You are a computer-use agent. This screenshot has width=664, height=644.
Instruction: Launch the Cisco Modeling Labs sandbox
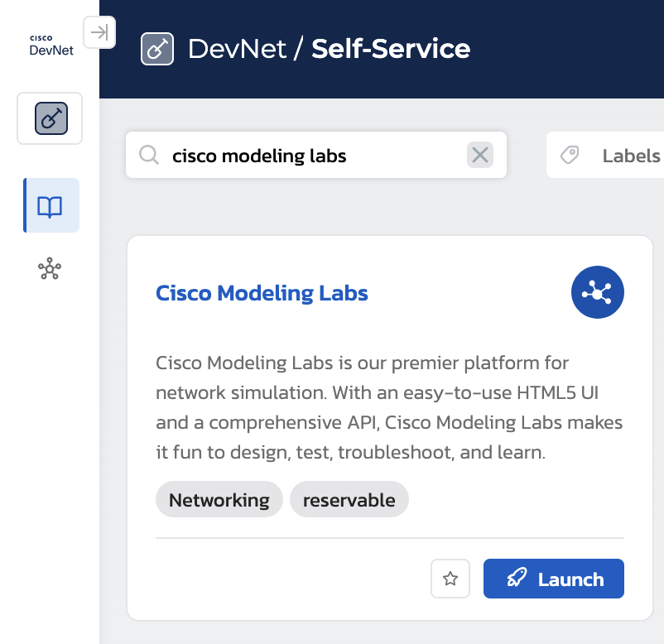(x=553, y=579)
